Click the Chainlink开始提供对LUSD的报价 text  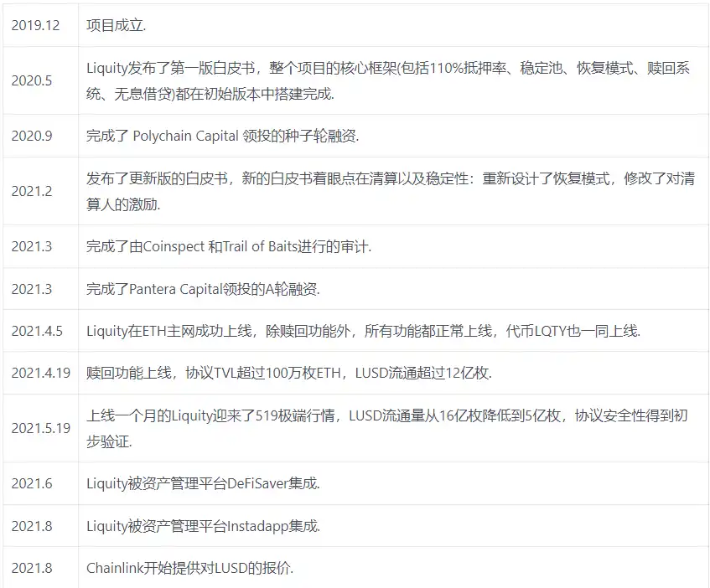(x=189, y=568)
